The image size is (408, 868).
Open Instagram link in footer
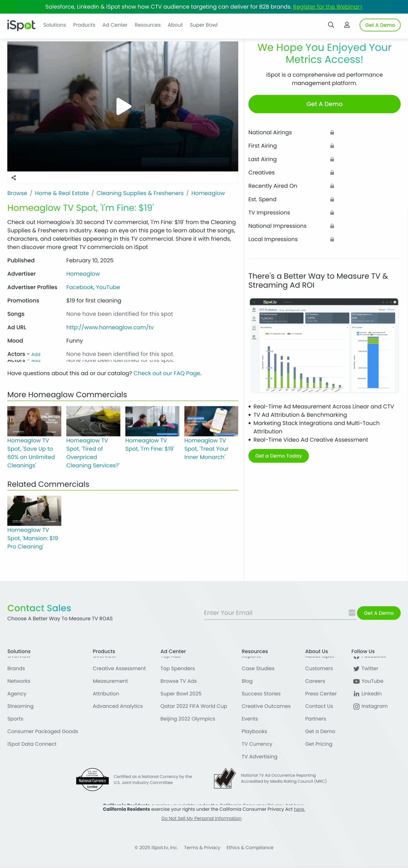click(x=370, y=706)
